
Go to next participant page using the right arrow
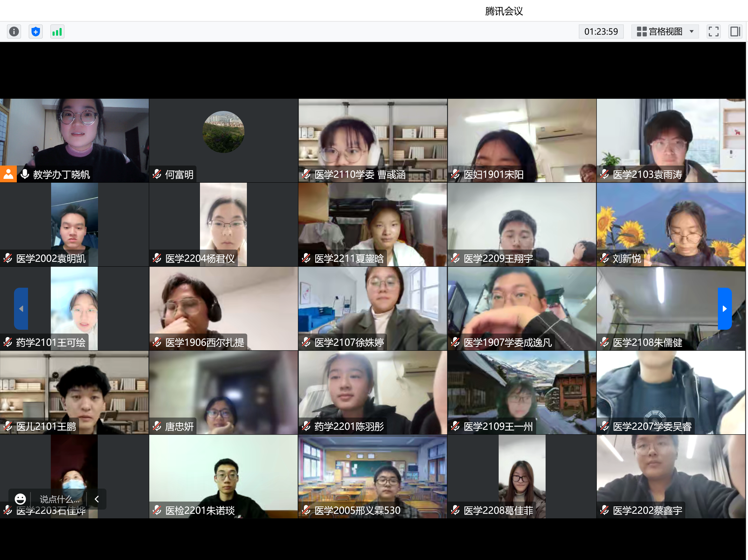click(725, 308)
